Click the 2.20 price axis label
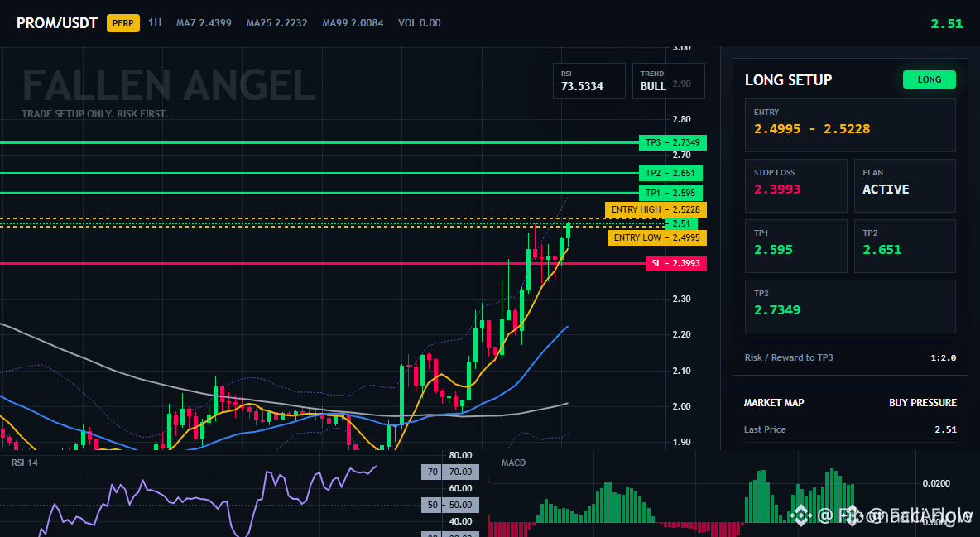 coord(681,334)
